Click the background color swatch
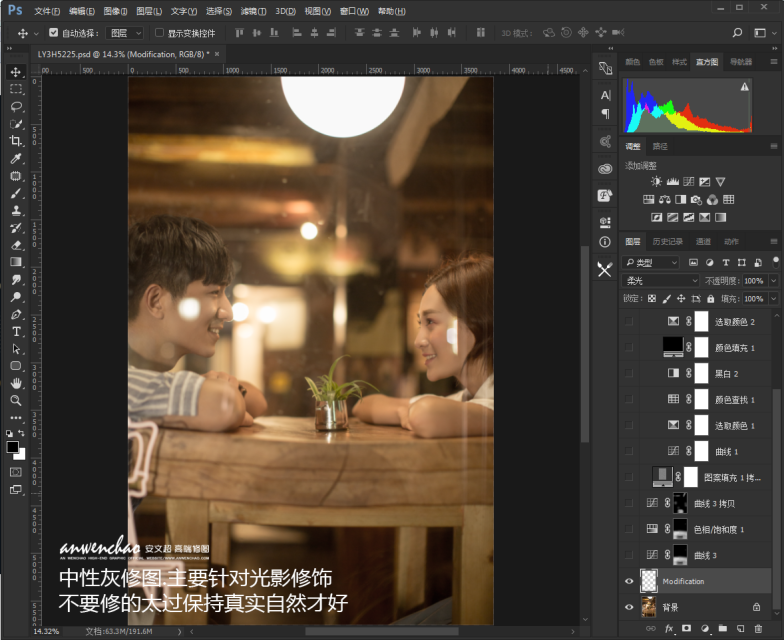Viewport: 784px width, 640px height. [20, 455]
